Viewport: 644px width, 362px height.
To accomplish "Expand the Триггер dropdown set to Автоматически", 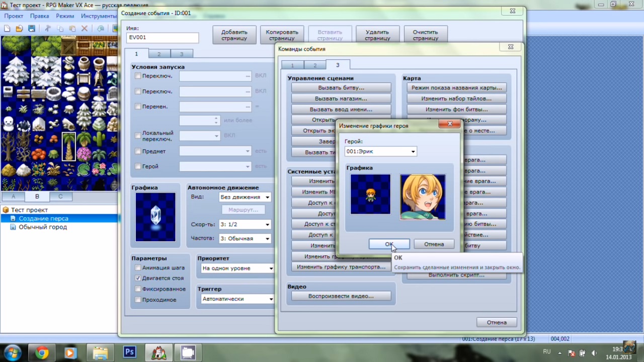I will (237, 299).
